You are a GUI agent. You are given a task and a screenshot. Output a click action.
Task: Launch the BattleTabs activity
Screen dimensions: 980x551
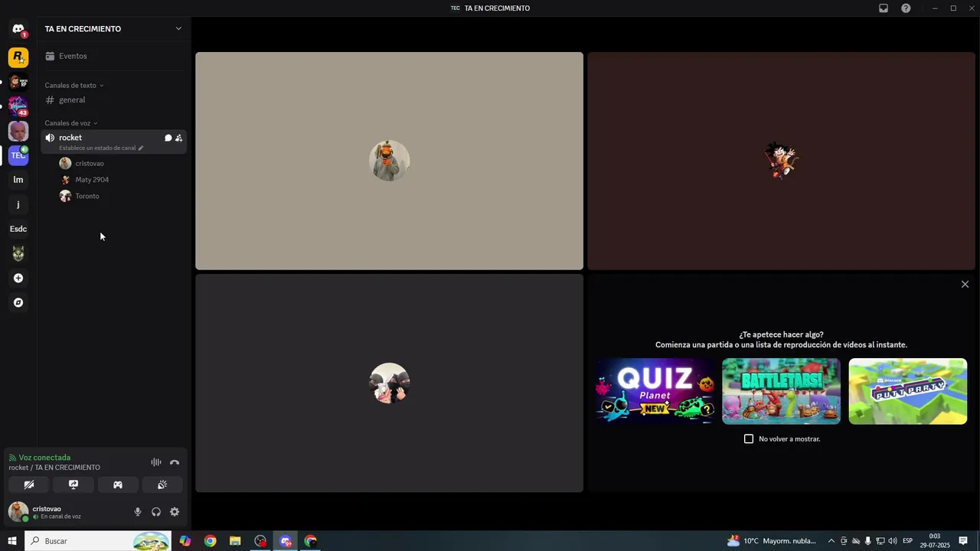click(781, 391)
